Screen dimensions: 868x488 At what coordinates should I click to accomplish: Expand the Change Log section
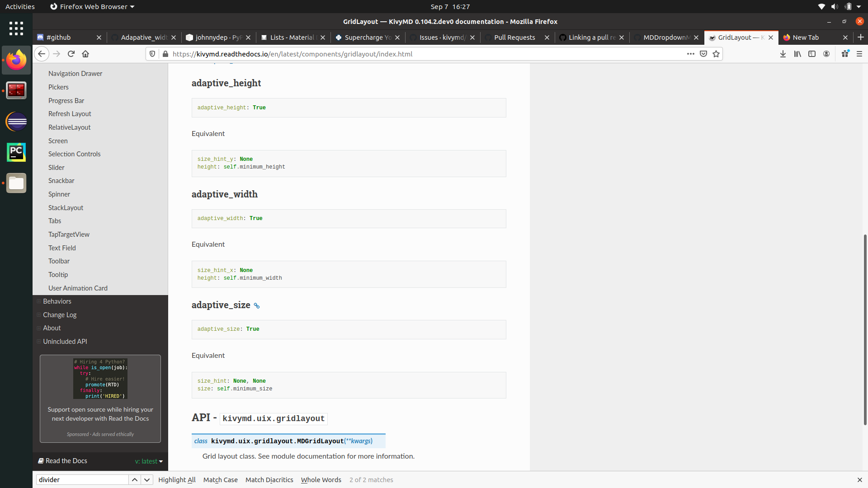pyautogui.click(x=39, y=314)
